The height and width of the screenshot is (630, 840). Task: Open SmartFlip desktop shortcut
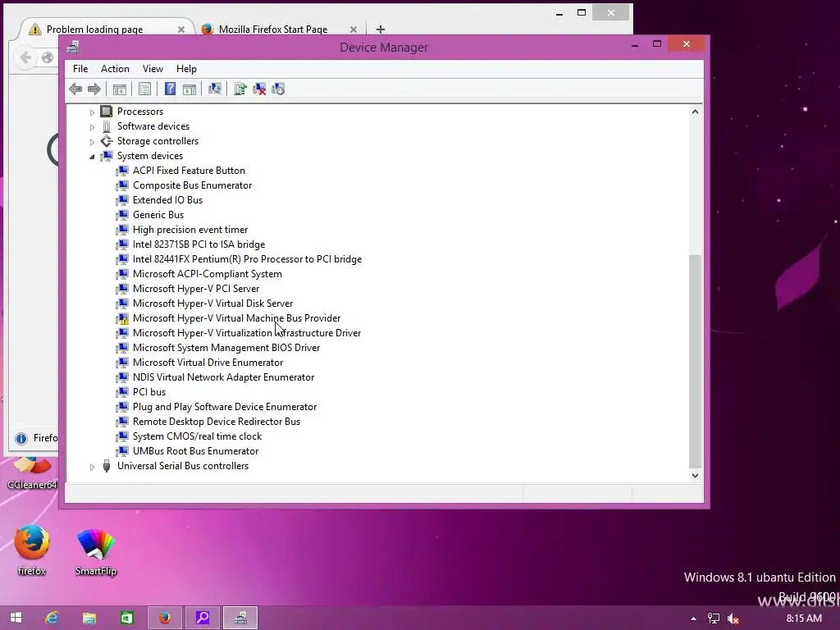point(96,550)
